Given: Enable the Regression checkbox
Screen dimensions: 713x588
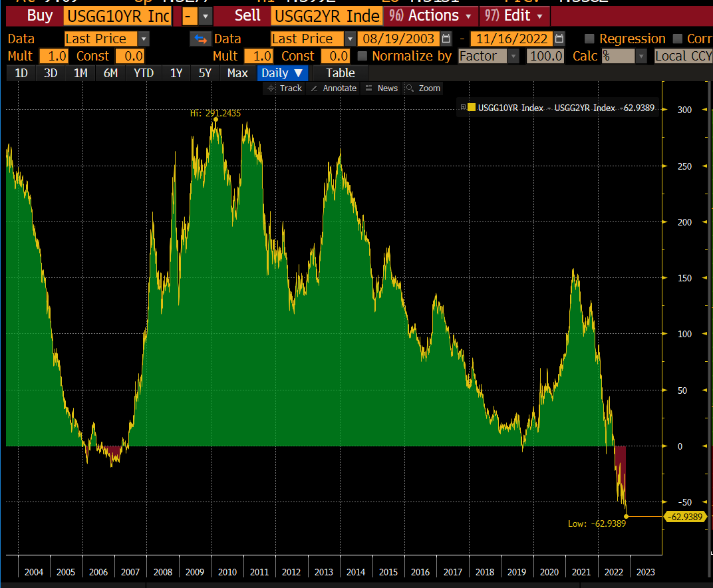Looking at the screenshot, I should pyautogui.click(x=589, y=39).
